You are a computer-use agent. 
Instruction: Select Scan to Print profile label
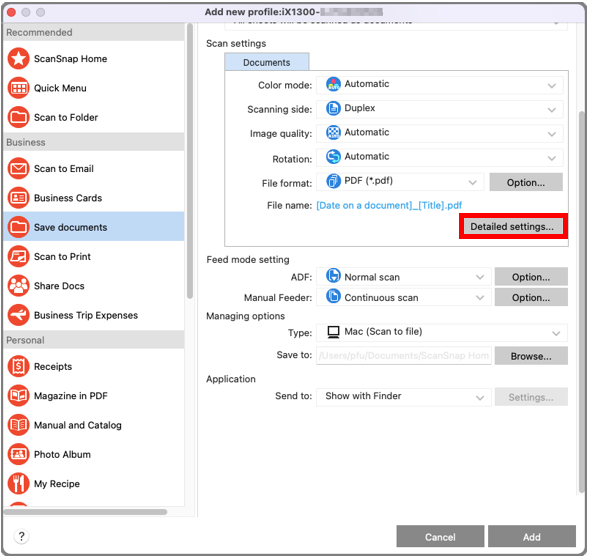point(62,257)
